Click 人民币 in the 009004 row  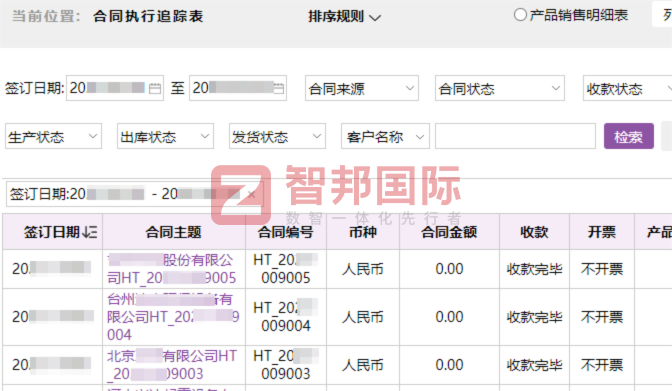pos(363,317)
